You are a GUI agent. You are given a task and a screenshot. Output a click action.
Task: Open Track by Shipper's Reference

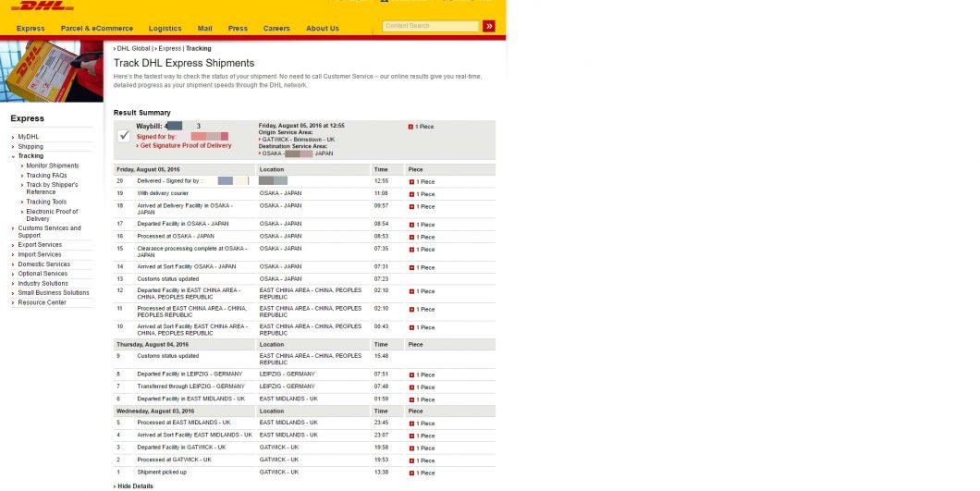click(52, 189)
